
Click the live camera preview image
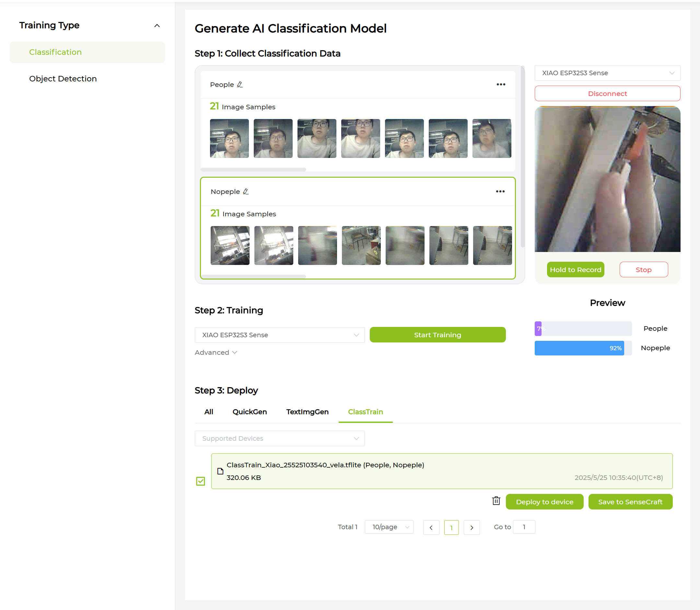coord(607,179)
